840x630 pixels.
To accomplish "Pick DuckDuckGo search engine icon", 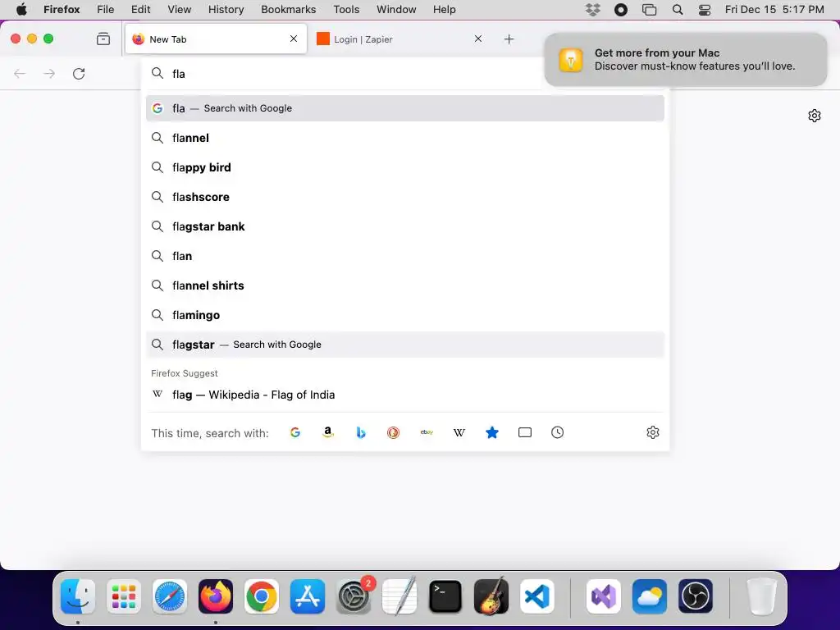I will 393,432.
